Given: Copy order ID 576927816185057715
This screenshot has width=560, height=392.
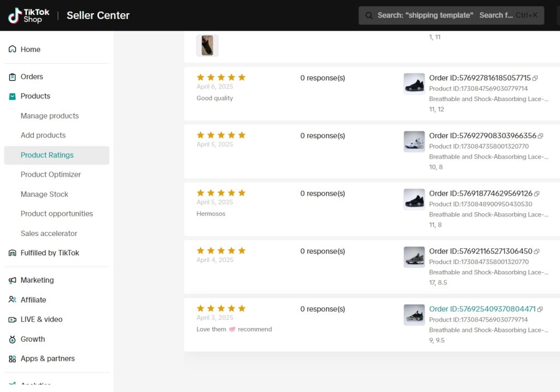Looking at the screenshot, I should (x=535, y=78).
